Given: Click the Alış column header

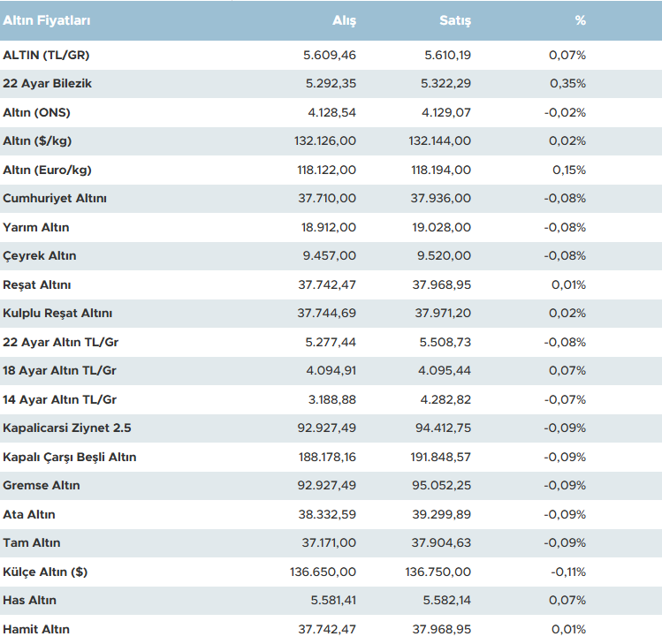Looking at the screenshot, I should pos(344,20).
